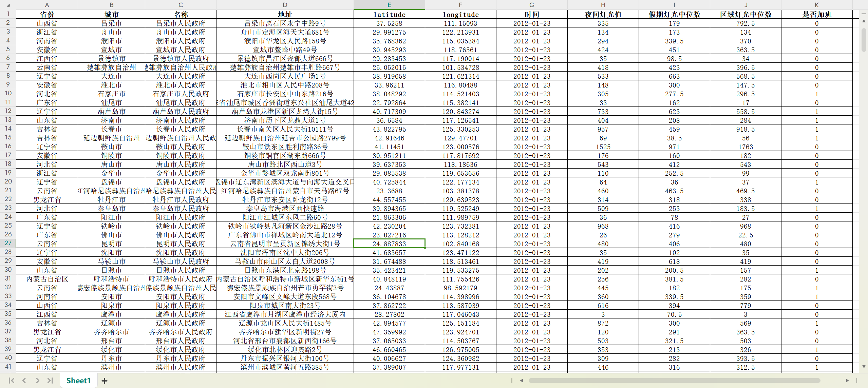Screen dimensions: 868x388
Task: Click vertical scrollbar up arrow
Action: (x=864, y=21)
